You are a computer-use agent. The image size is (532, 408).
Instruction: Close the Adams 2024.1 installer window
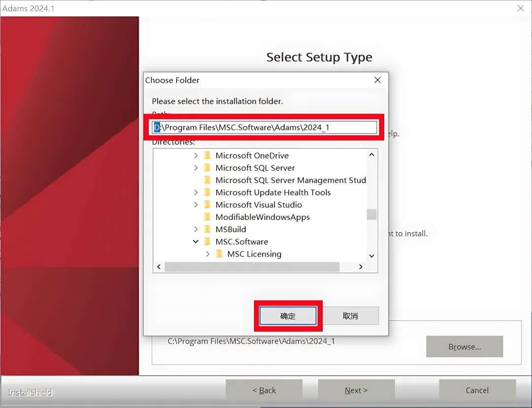[x=521, y=8]
